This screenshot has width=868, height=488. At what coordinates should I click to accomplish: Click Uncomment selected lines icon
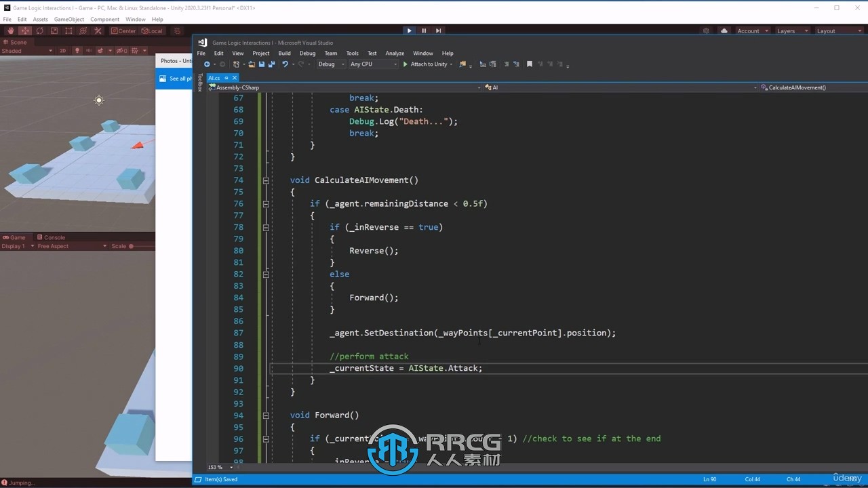pos(516,64)
